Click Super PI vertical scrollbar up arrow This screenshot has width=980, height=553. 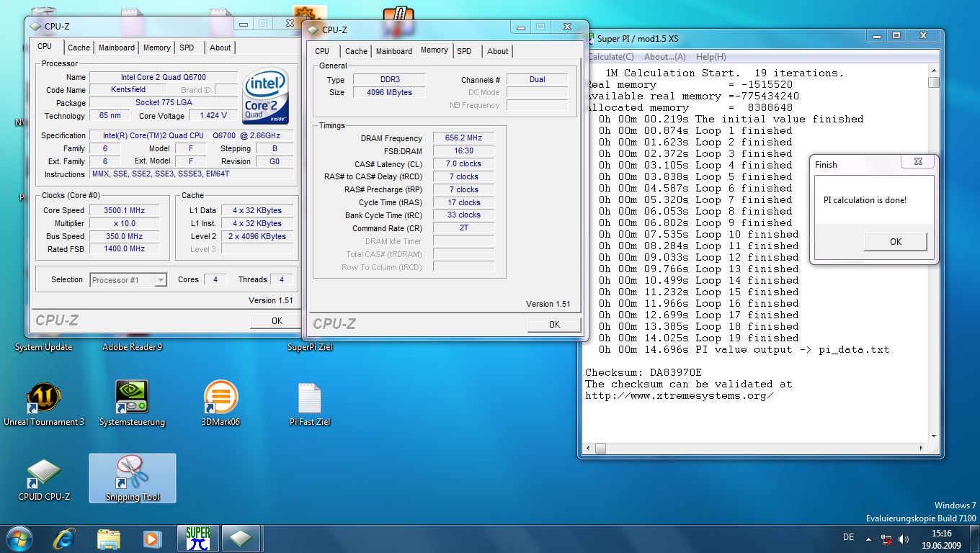pyautogui.click(x=934, y=71)
